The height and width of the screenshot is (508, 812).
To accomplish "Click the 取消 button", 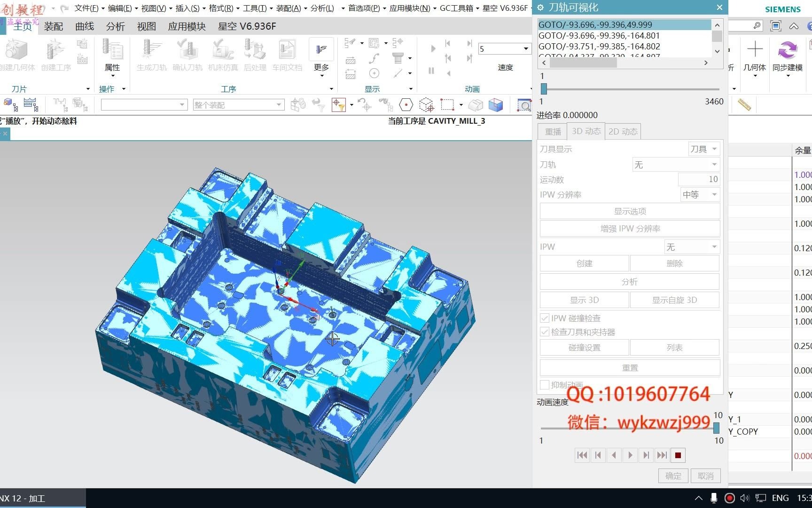I will 705,476.
